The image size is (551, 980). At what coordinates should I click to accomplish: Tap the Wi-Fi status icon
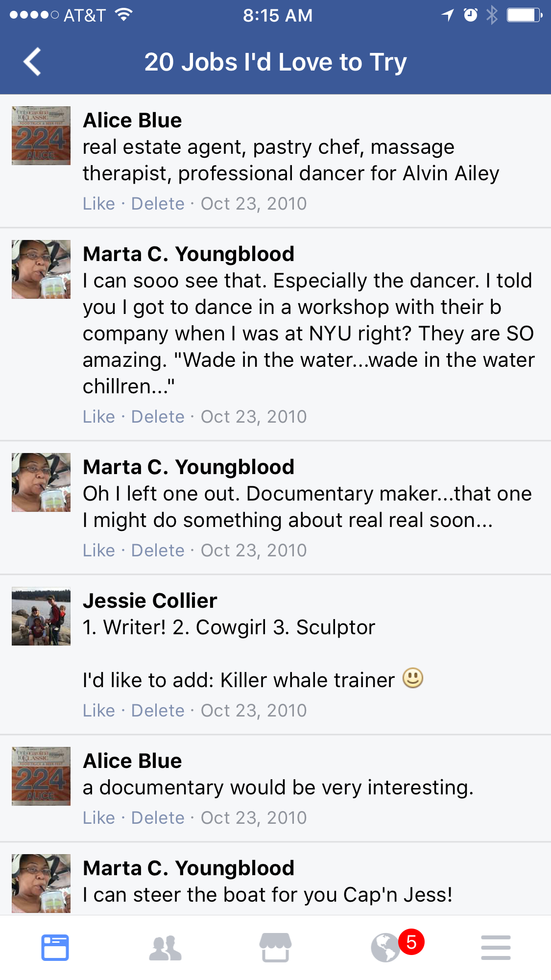click(x=124, y=15)
